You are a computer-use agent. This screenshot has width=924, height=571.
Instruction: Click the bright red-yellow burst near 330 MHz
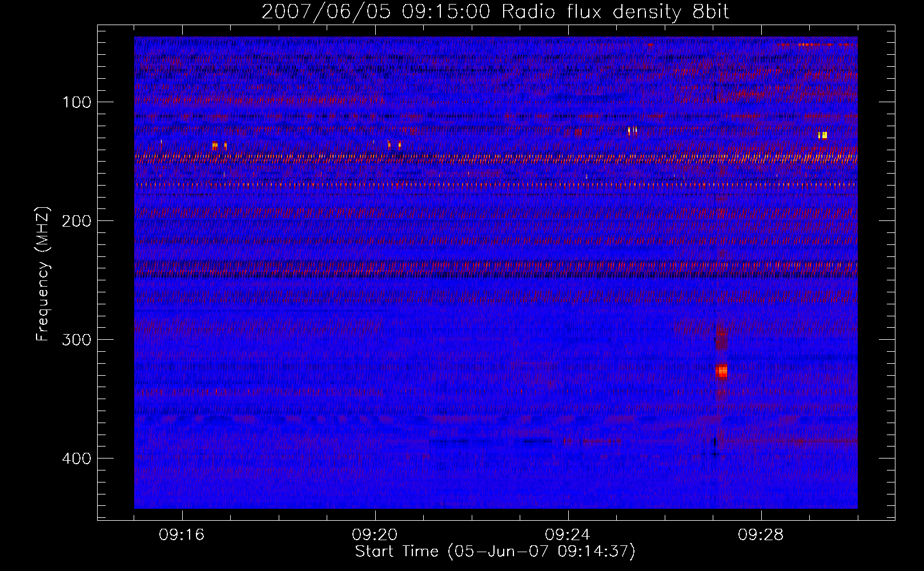coord(722,371)
